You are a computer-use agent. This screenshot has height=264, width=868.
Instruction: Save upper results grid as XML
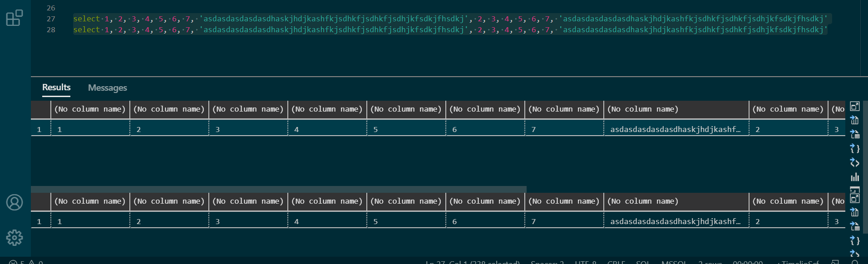(x=855, y=162)
